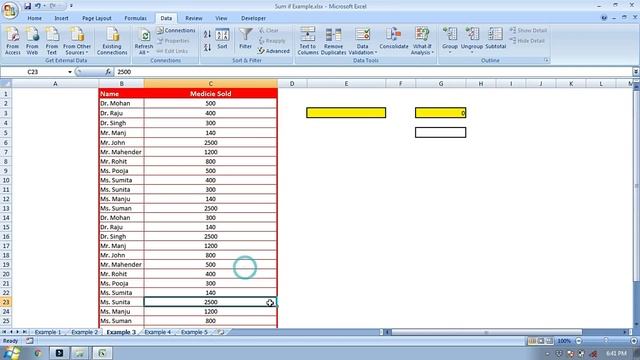Image resolution: width=640 pixels, height=360 pixels.
Task: Switch to Example 4 sheet
Action: [x=158, y=332]
